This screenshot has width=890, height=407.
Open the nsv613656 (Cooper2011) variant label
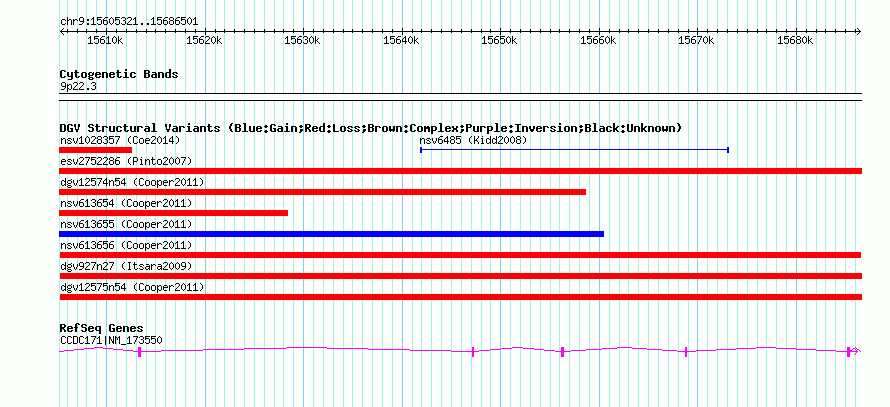(x=126, y=245)
